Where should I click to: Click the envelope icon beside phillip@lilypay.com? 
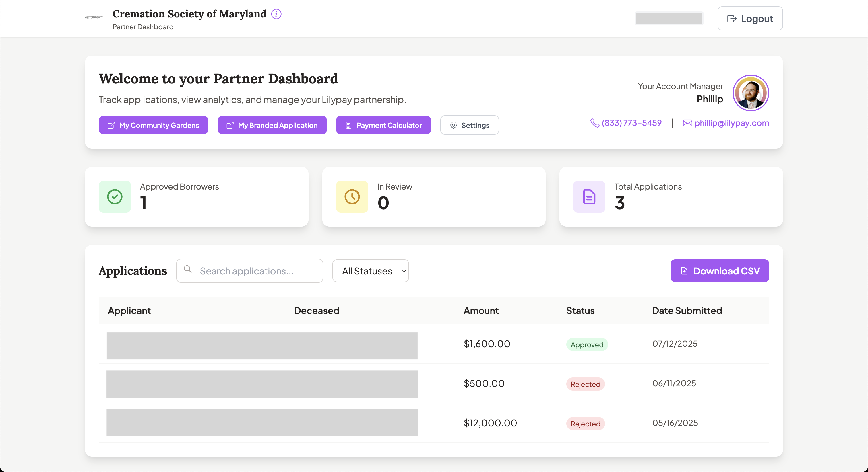tap(687, 123)
